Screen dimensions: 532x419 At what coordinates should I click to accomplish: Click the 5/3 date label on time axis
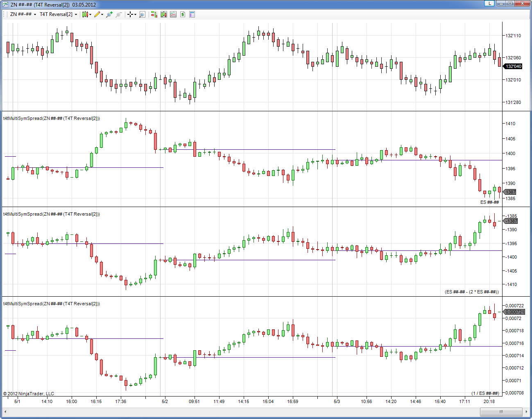[x=337, y=401]
